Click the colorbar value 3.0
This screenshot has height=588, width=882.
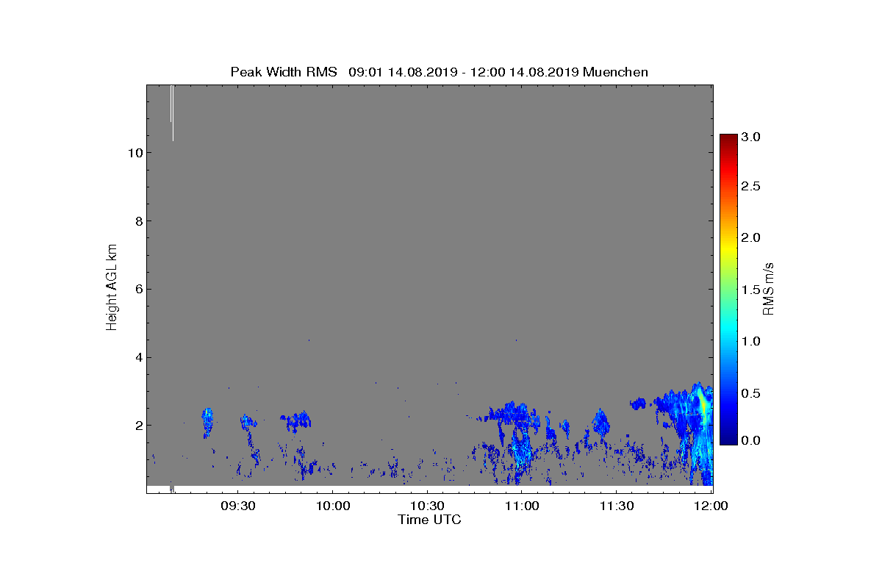[751, 137]
